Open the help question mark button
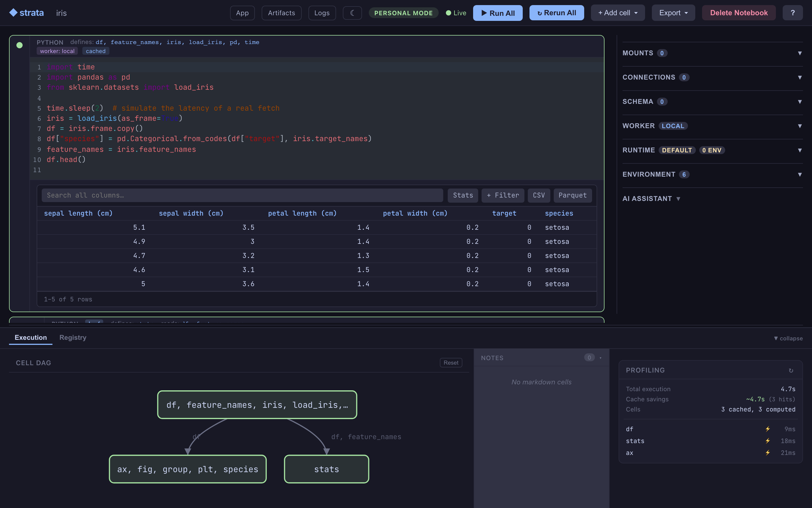812x508 pixels. point(793,13)
